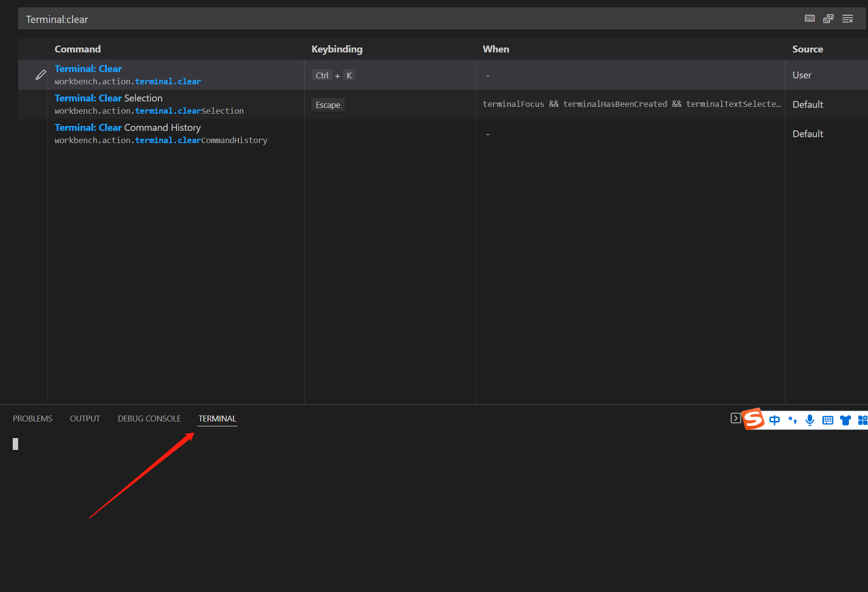This screenshot has width=868, height=592.
Task: Start voice input with Sogou microphone icon
Action: point(810,420)
